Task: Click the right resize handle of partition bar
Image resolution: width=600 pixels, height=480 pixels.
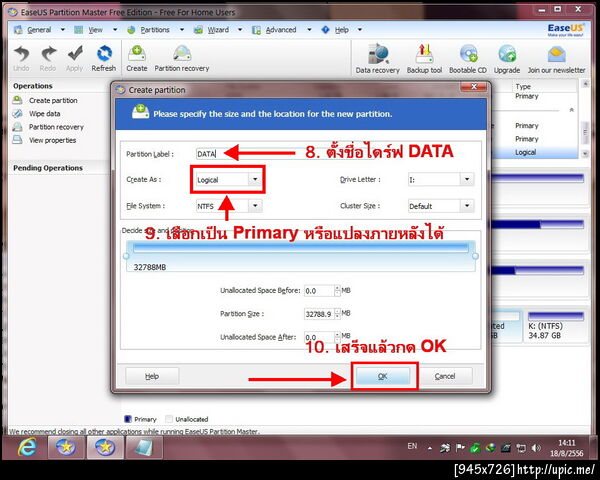Action: pyautogui.click(x=475, y=256)
